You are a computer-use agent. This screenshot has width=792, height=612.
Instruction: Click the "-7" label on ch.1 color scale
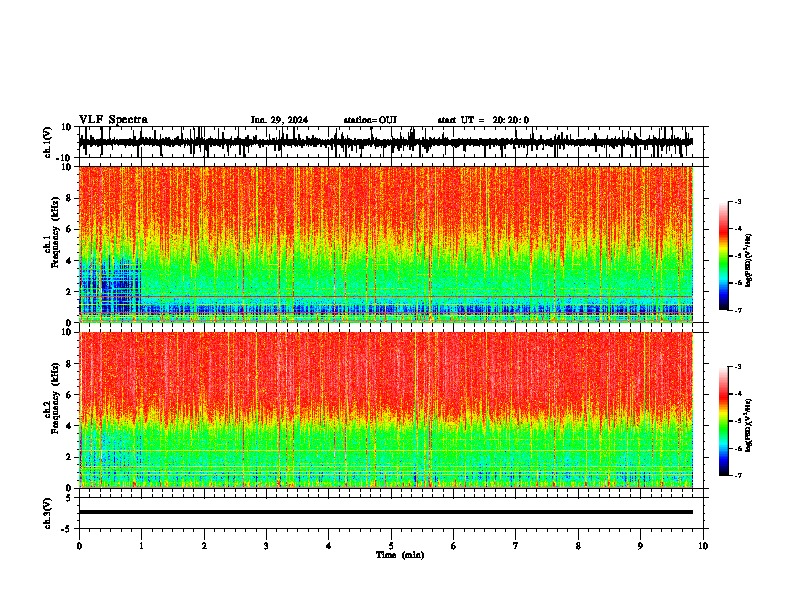pyautogui.click(x=737, y=310)
